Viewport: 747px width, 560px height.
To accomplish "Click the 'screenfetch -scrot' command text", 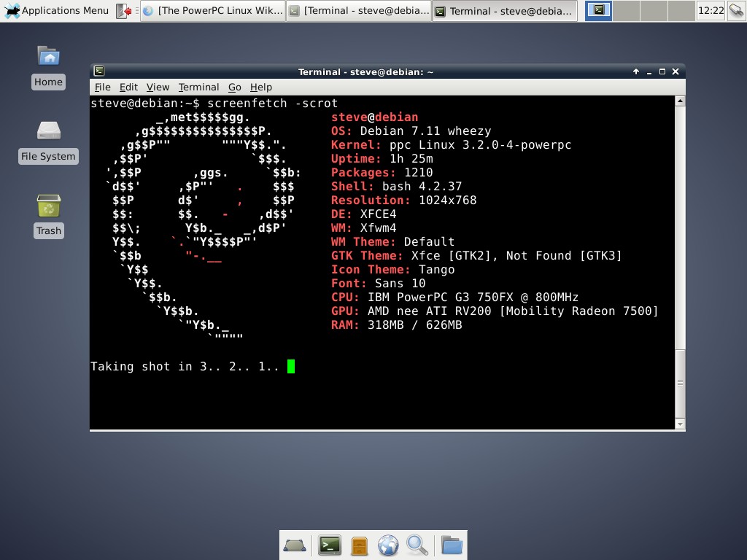I will click(x=273, y=104).
